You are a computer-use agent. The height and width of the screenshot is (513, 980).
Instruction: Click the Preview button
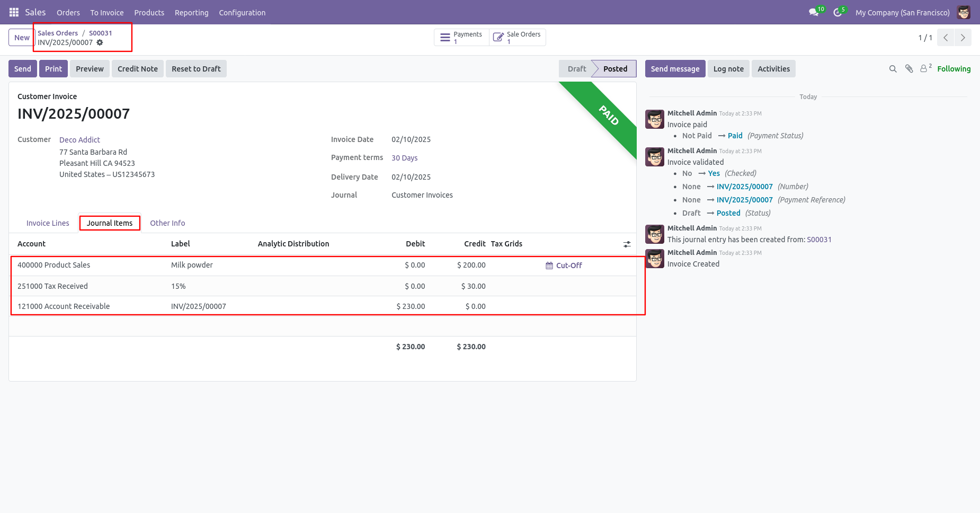pos(90,69)
